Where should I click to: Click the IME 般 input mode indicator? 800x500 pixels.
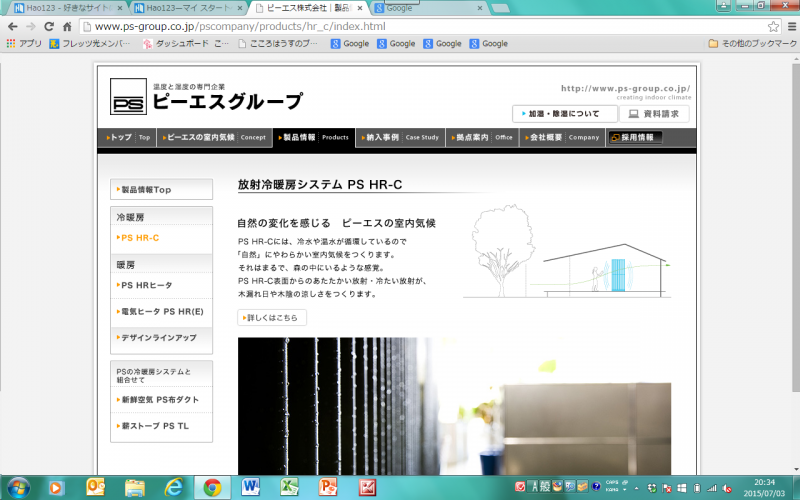point(545,487)
